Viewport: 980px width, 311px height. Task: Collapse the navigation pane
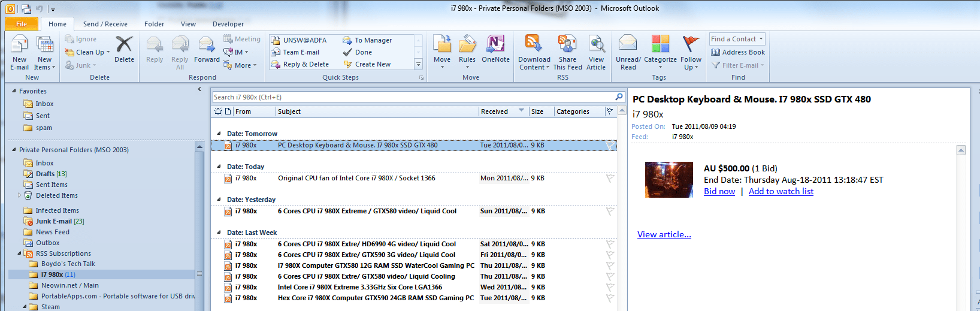point(199,89)
